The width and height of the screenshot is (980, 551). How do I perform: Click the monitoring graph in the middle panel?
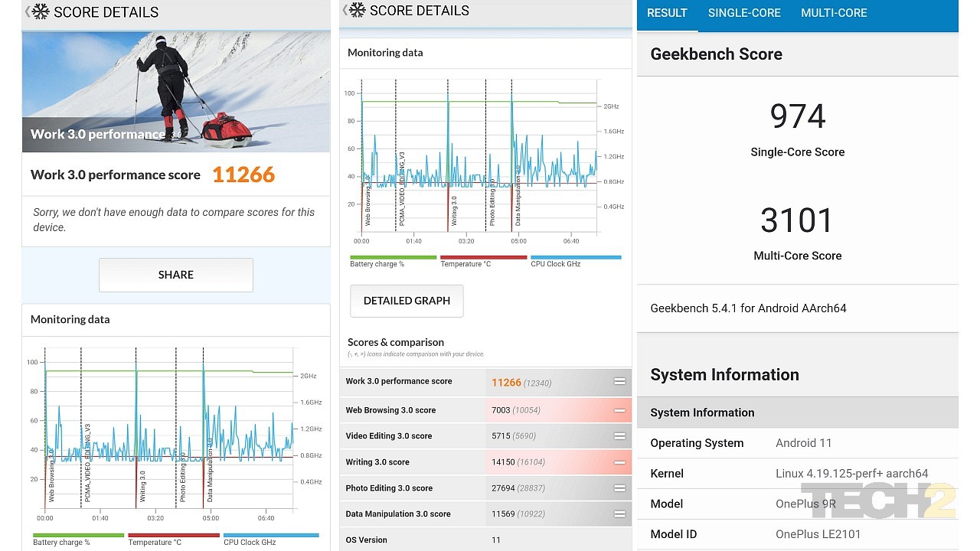click(x=485, y=161)
